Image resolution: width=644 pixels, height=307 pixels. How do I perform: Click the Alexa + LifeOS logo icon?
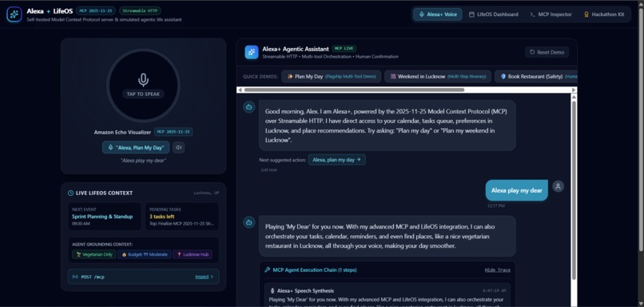pos(14,14)
